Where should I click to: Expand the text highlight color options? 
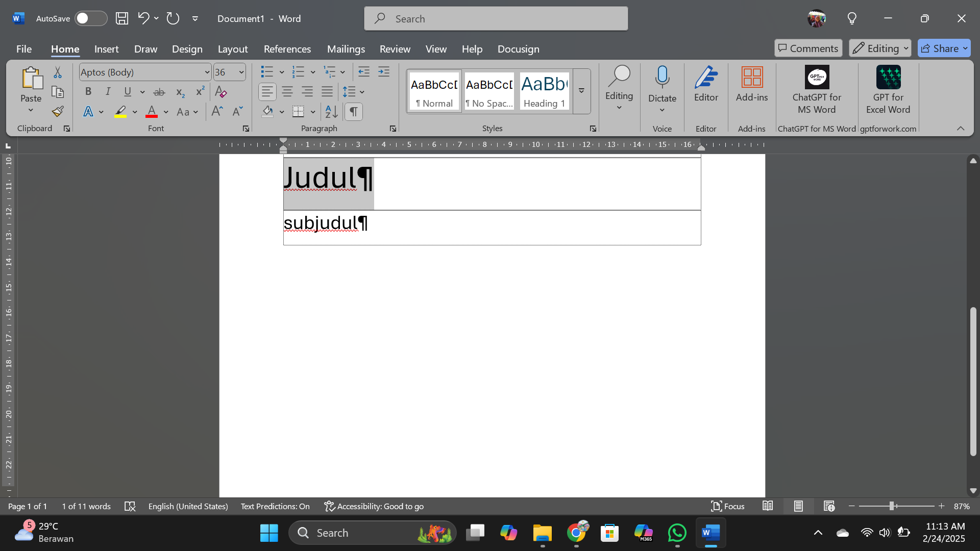tap(134, 112)
